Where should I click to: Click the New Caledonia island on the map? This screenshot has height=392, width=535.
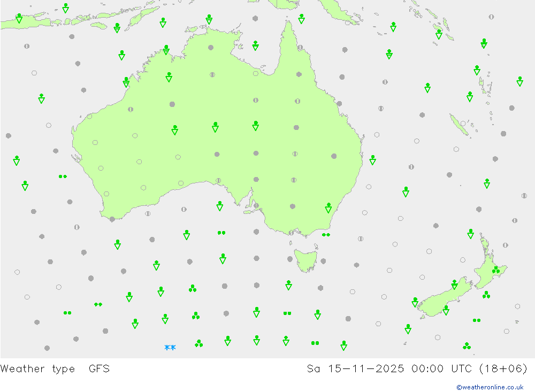click(459, 125)
